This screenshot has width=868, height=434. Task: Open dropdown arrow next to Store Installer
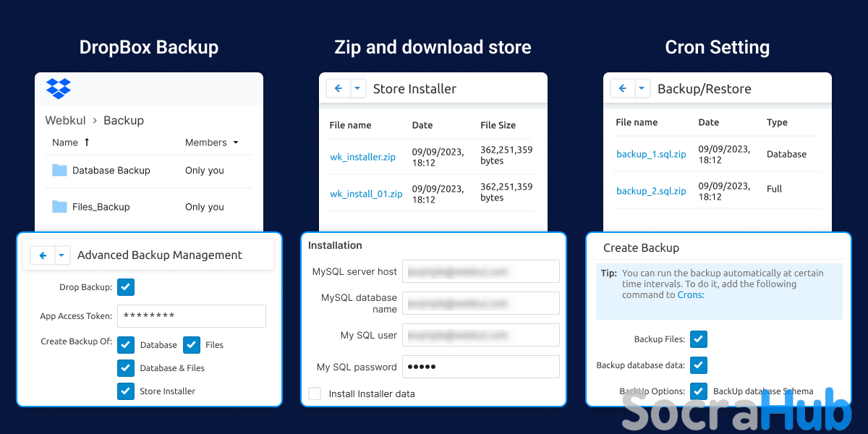click(x=358, y=88)
